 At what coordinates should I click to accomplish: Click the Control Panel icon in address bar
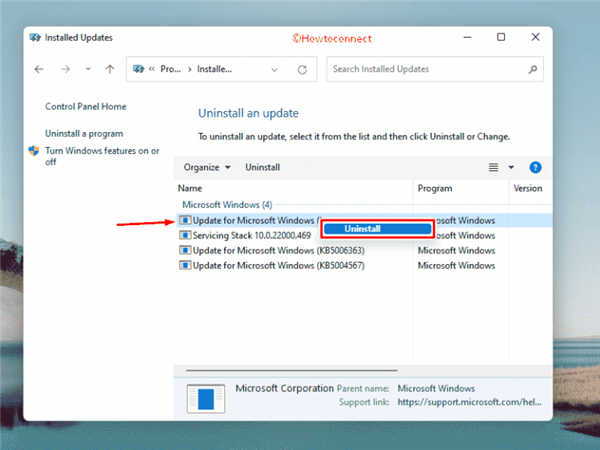tap(138, 69)
